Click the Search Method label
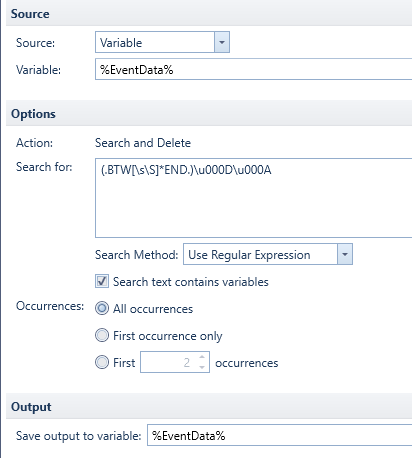Screen dimensions: 412x458 [137, 255]
